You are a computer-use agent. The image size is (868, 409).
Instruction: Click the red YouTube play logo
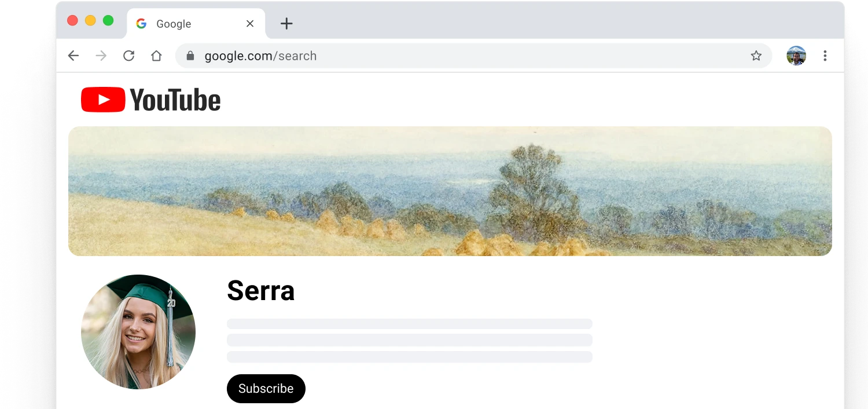coord(103,100)
